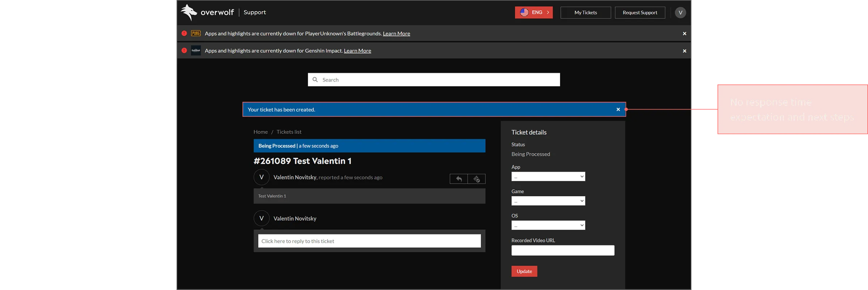Click Learn More for PUBG outage
This screenshot has height=290, width=868.
(x=396, y=34)
